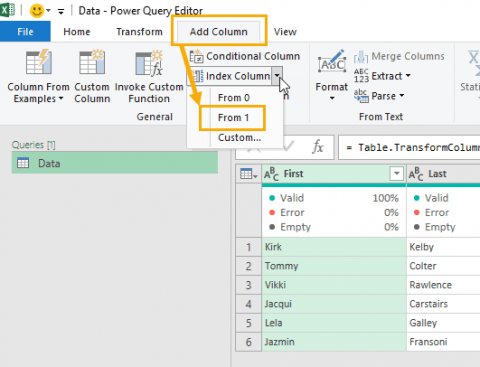Select the cell containing Tommy
The width and height of the screenshot is (480, 367).
(334, 266)
